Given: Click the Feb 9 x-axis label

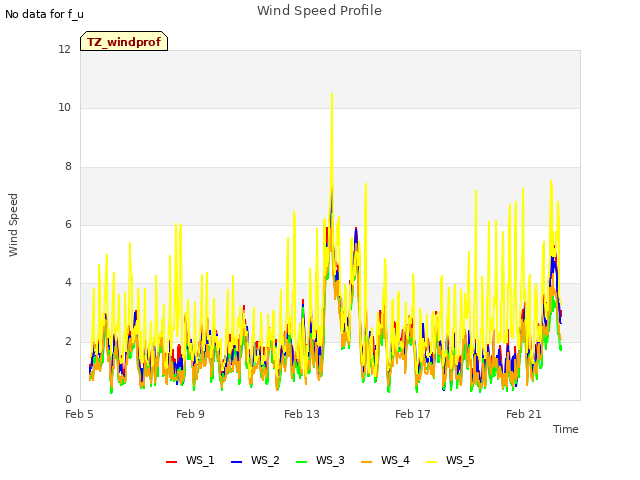Looking at the screenshot, I should [x=190, y=414].
